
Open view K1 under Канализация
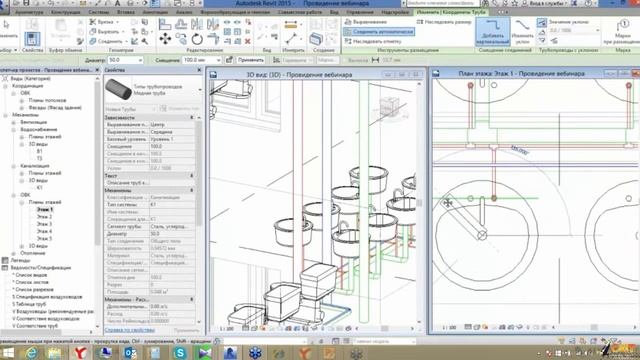pos(40,188)
